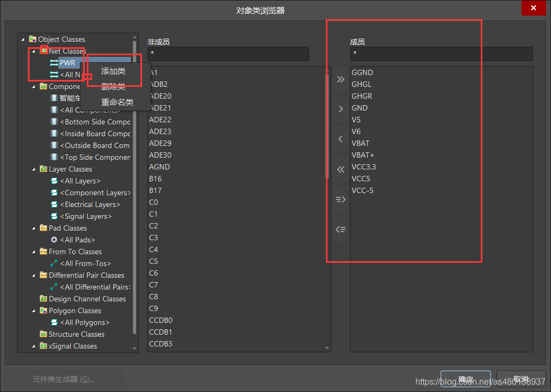
Task: Select member net VBAT+
Action: click(363, 155)
